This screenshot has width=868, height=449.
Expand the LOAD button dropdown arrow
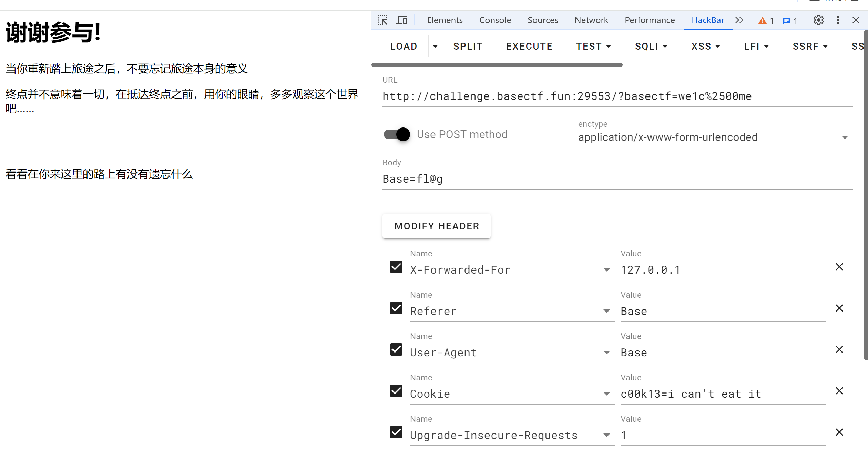(x=435, y=46)
